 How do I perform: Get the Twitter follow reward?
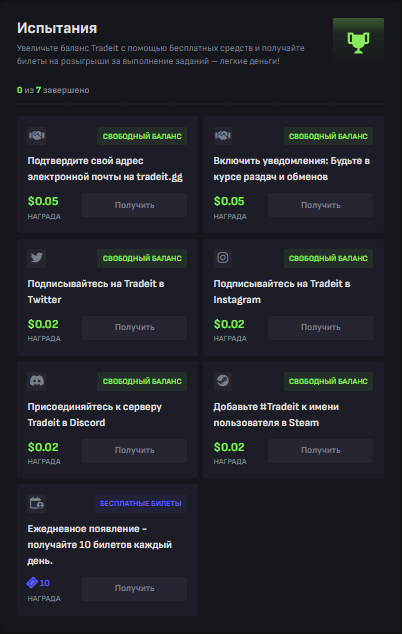click(134, 328)
